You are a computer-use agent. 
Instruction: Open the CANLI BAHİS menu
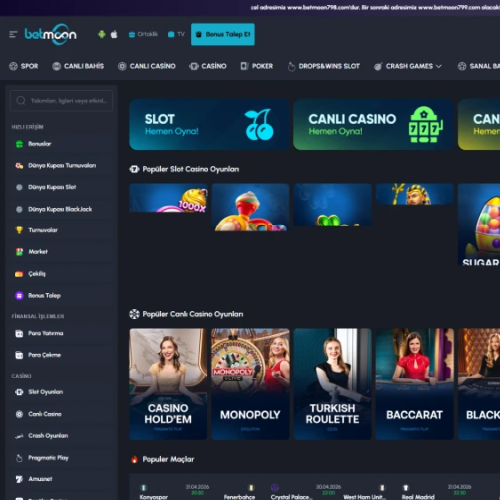coord(78,66)
